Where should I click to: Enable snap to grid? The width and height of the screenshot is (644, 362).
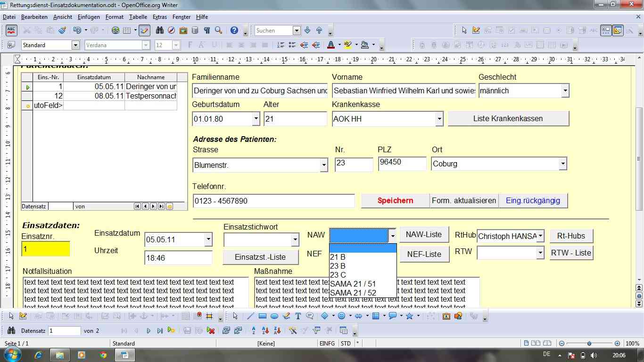(199, 315)
